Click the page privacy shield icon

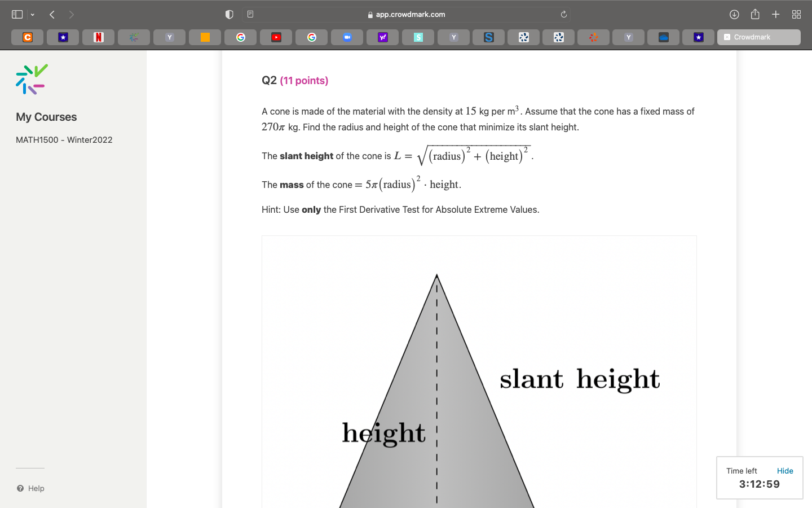coord(229,14)
